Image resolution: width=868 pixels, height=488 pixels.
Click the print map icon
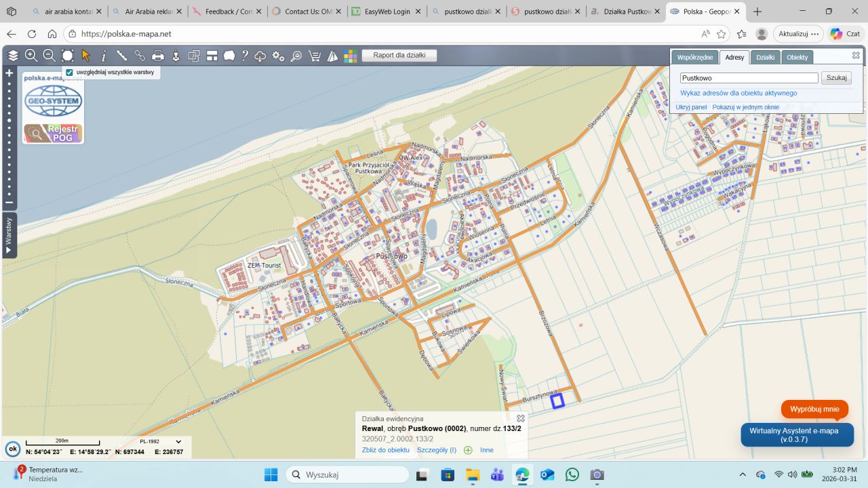[x=158, y=56]
